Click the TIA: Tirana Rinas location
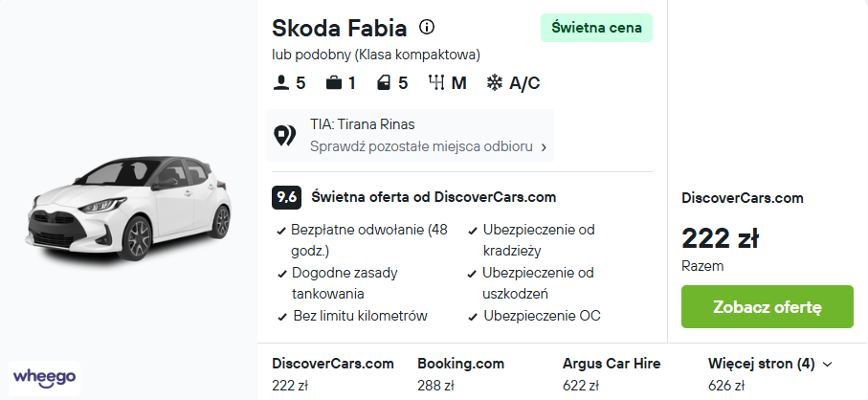This screenshot has height=400, width=868. point(362,124)
